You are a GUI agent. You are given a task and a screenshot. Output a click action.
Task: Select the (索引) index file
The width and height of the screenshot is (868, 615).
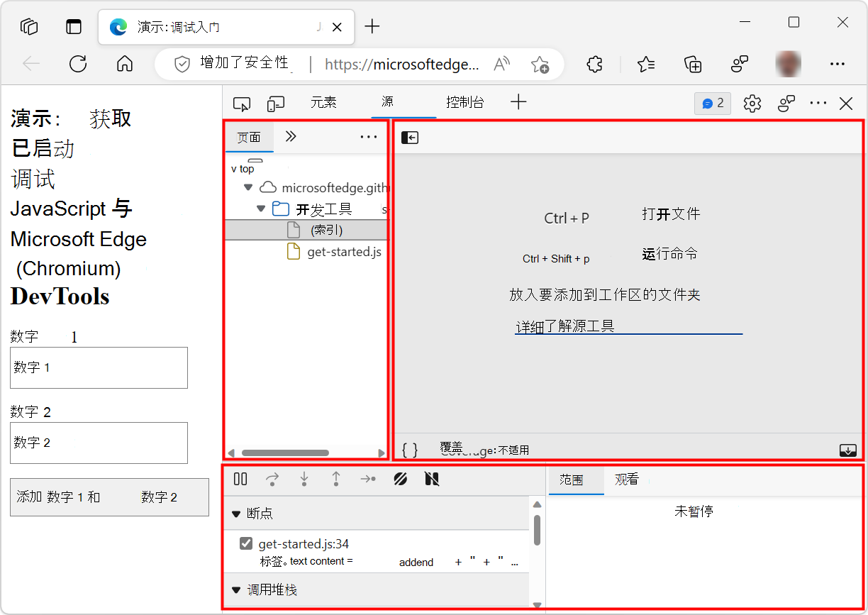[306, 230]
